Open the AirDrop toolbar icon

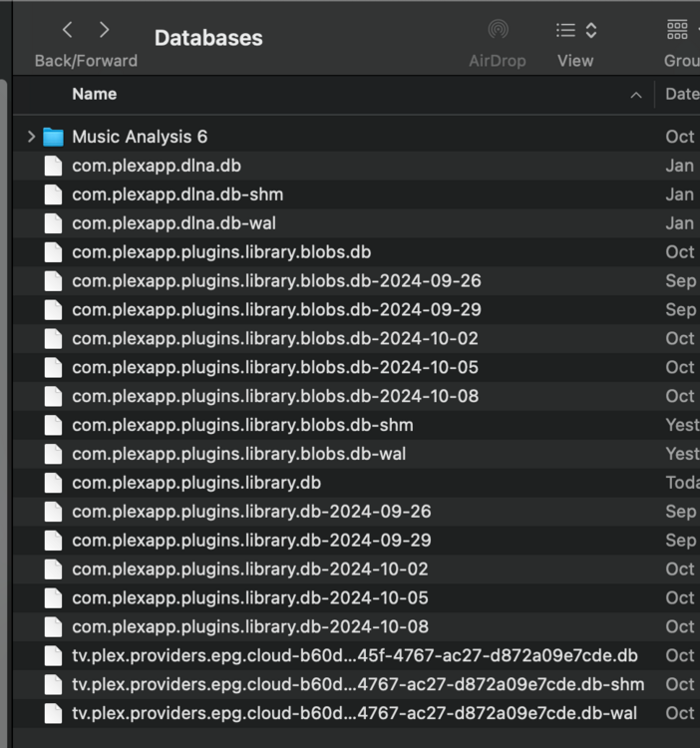498,30
